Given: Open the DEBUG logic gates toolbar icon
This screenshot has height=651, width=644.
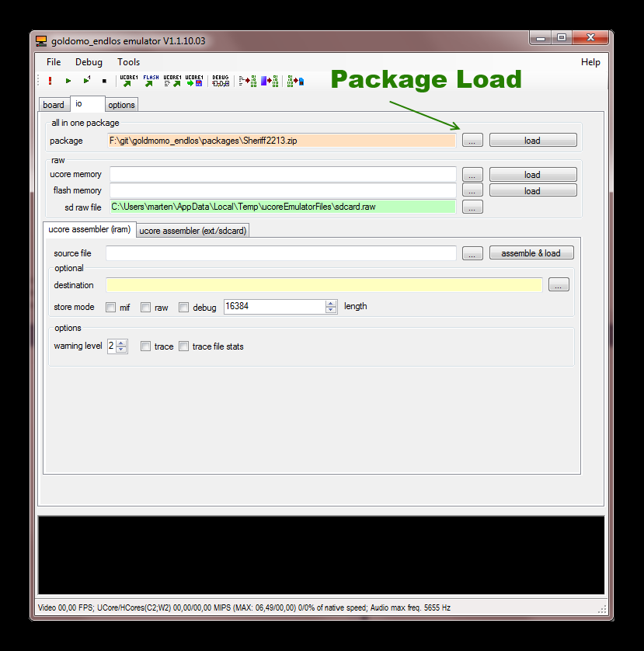Looking at the screenshot, I should (x=221, y=81).
